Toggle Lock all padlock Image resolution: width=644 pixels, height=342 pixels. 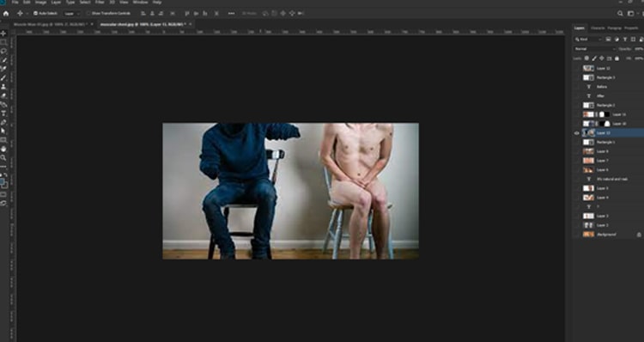617,58
